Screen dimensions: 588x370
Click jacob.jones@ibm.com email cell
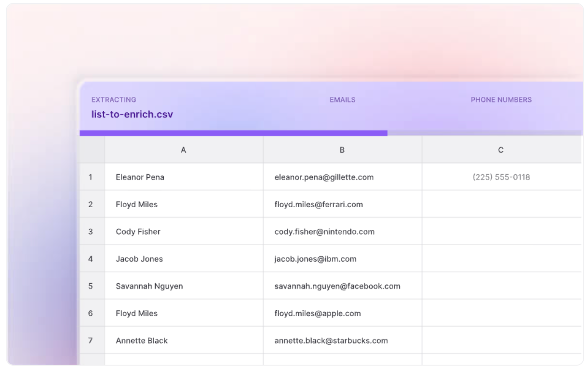tap(315, 259)
